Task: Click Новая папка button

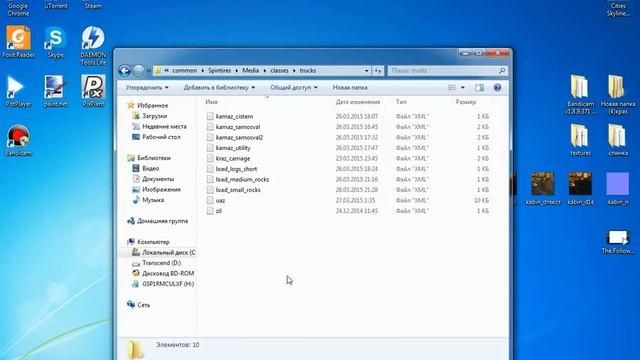Action: point(350,87)
